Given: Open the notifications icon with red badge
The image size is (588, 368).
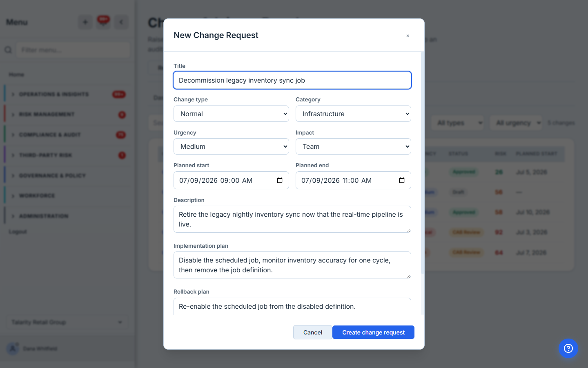Looking at the screenshot, I should [x=103, y=21].
